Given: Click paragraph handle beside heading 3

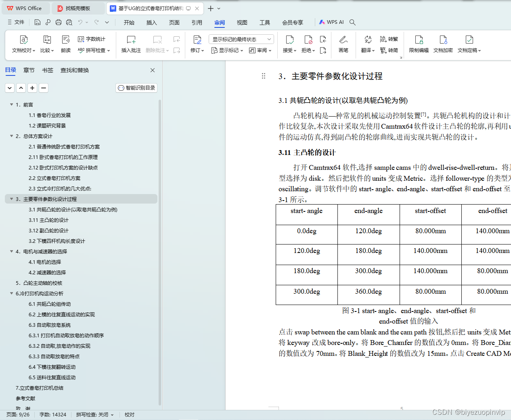Looking at the screenshot, I should (x=264, y=76).
